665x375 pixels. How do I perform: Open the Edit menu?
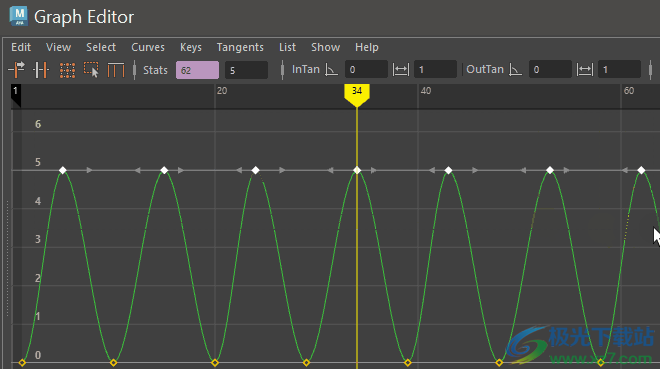[x=21, y=47]
